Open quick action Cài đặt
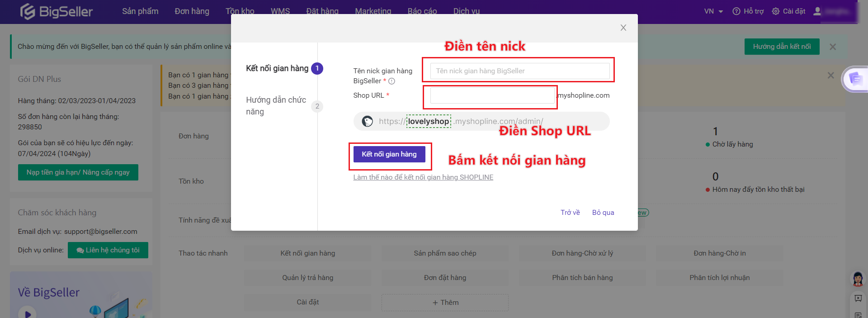The width and height of the screenshot is (868, 318). click(308, 302)
